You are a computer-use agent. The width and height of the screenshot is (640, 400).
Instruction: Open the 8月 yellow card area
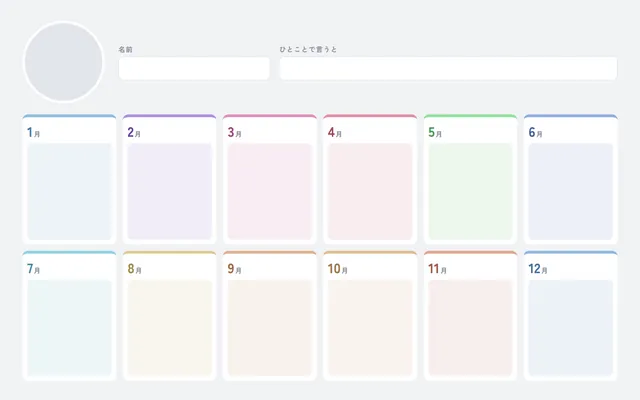(169, 328)
